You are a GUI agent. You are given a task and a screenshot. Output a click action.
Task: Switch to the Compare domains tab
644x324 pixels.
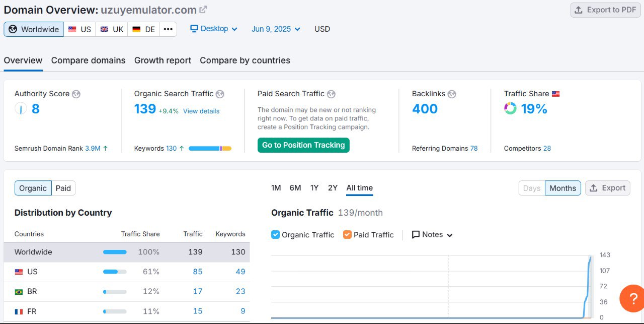click(x=89, y=60)
